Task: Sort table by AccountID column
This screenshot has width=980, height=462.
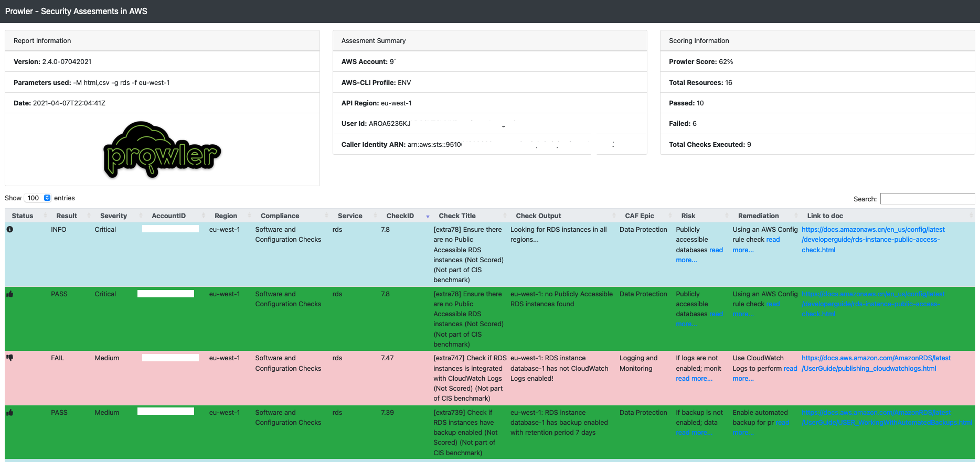Action: tap(168, 216)
